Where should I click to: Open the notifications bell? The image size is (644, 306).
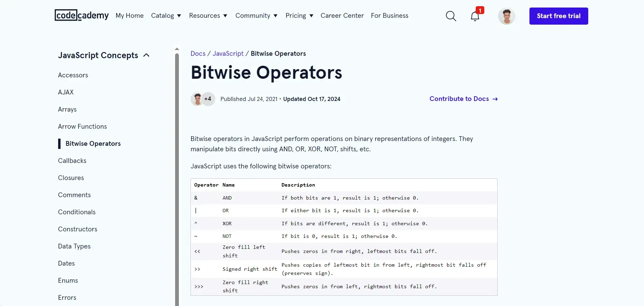pyautogui.click(x=475, y=16)
